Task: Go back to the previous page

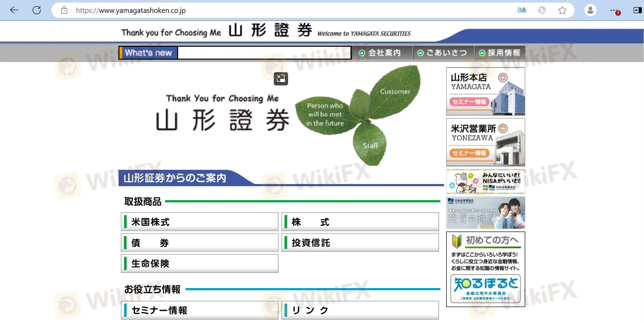Action: (x=14, y=10)
